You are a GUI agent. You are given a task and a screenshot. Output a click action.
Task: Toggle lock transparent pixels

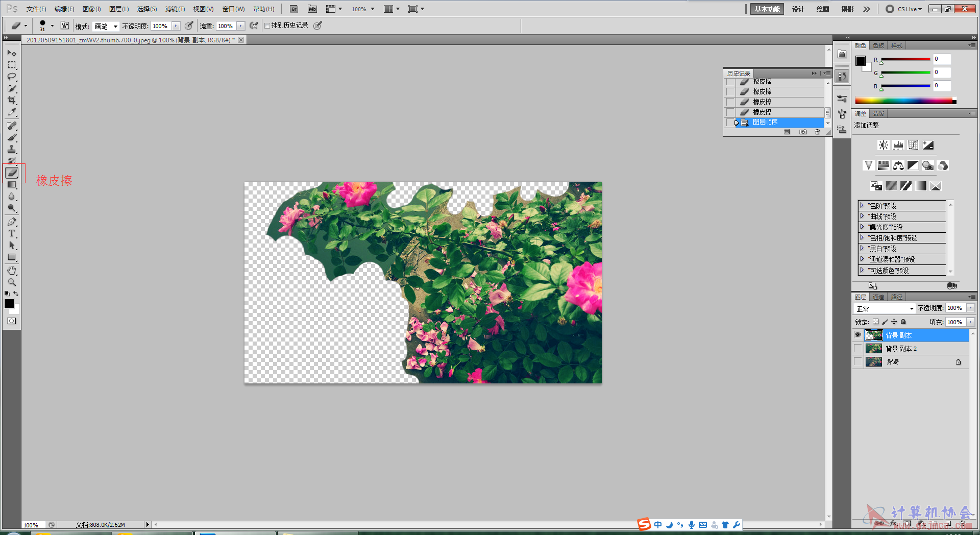point(876,322)
